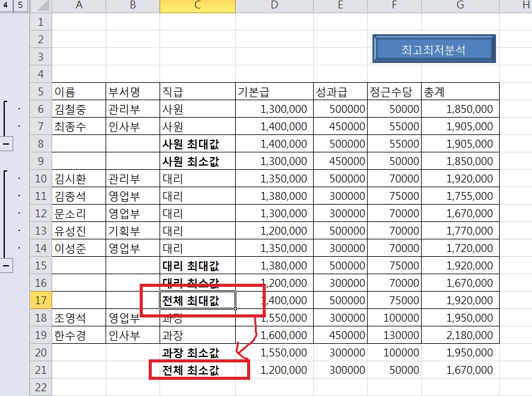Select the 총계 header cell
This screenshot has height=396, width=532.
(460, 92)
